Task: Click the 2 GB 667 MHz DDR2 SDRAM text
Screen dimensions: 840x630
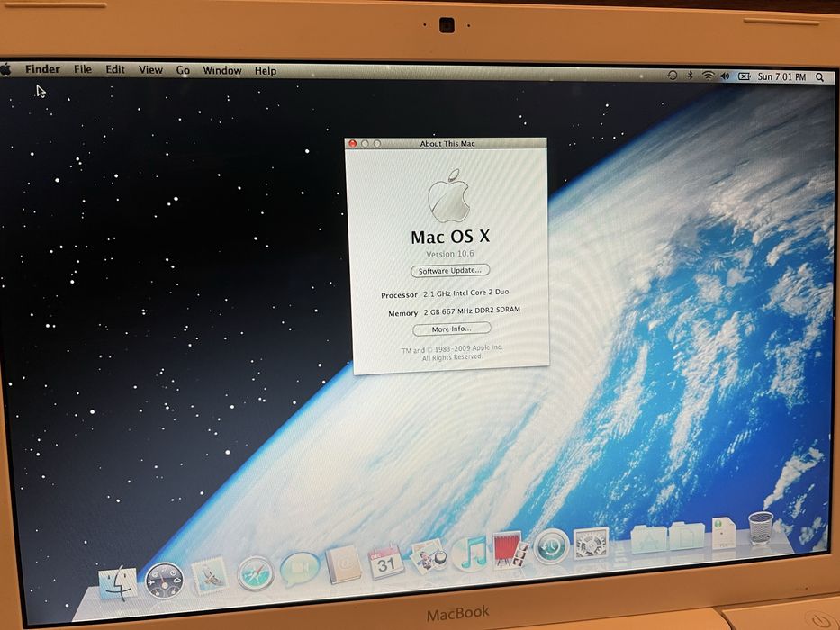Action: click(472, 310)
